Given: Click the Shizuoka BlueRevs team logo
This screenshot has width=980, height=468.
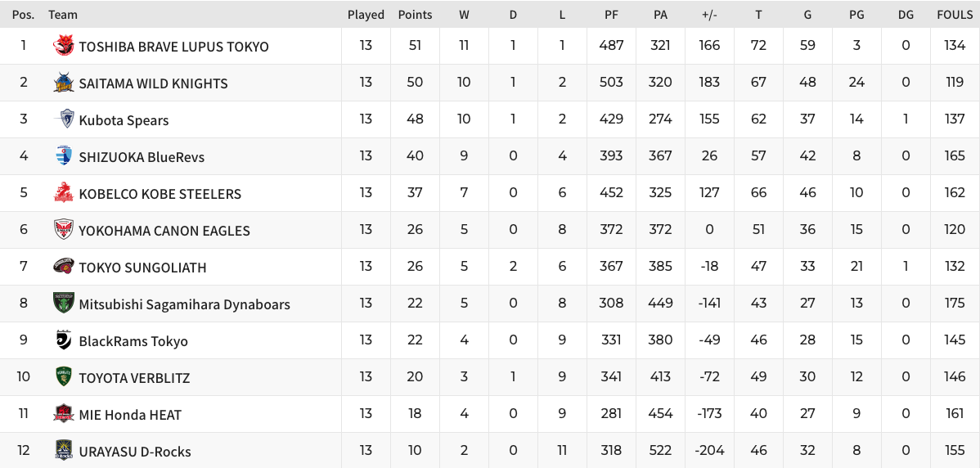Looking at the screenshot, I should pyautogui.click(x=64, y=155).
